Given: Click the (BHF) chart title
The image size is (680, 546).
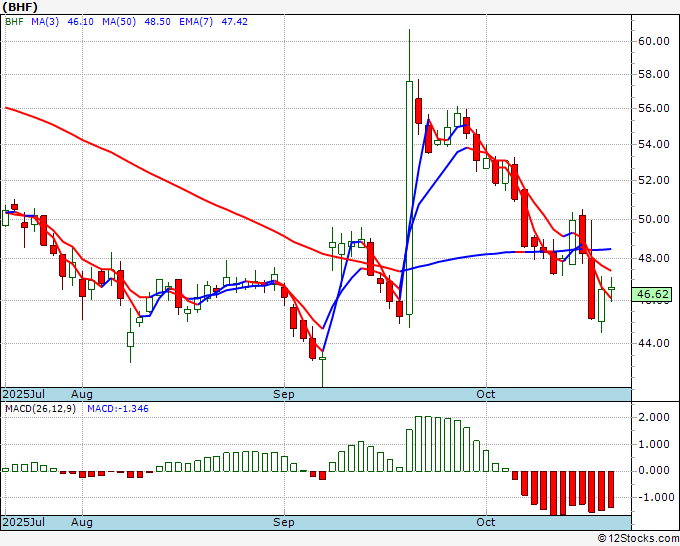Looking at the screenshot, I should (20, 7).
